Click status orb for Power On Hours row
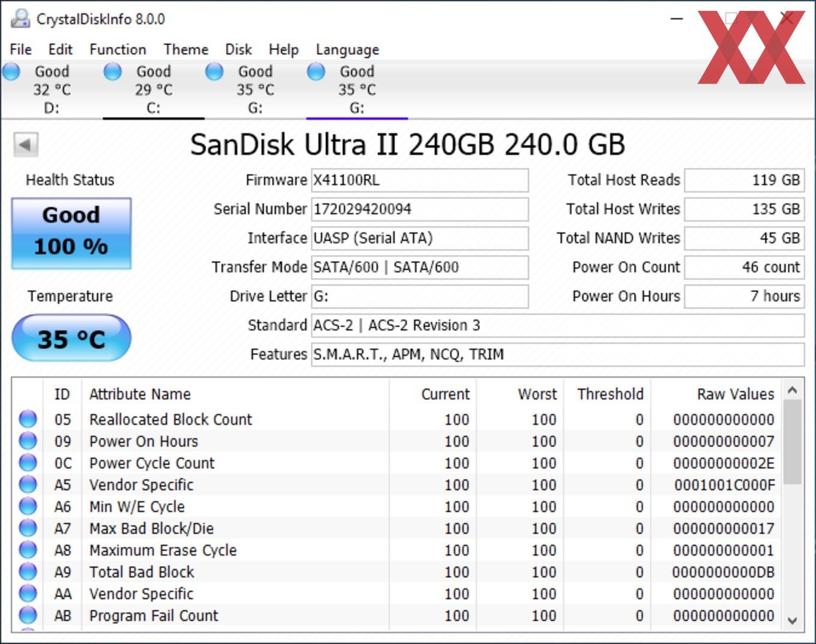This screenshot has height=644, width=816. 28,441
